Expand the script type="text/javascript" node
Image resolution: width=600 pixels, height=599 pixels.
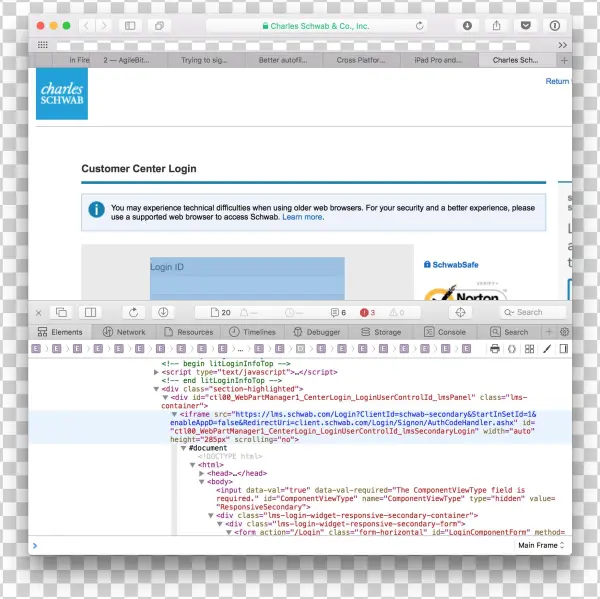[x=156, y=372]
